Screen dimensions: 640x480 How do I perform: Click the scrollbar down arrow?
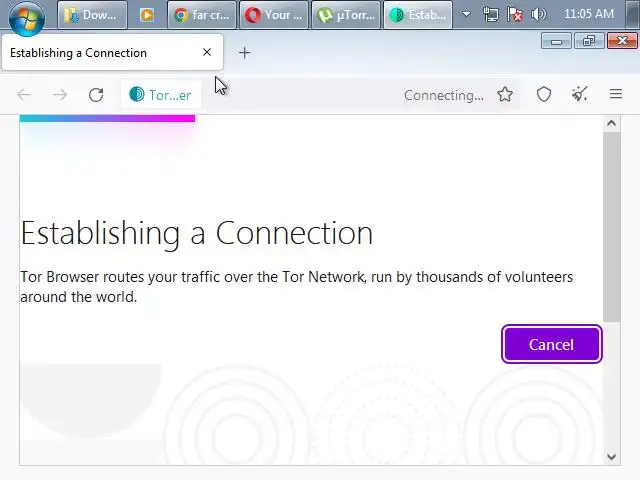pyautogui.click(x=611, y=457)
